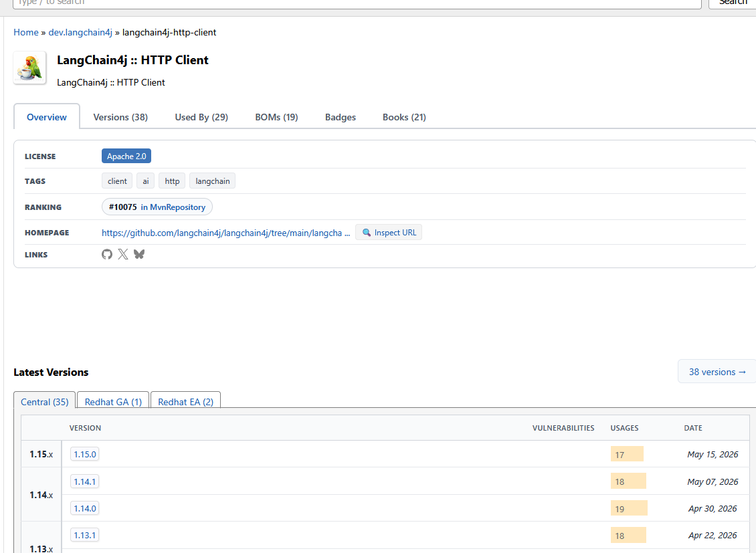Open the 38 versions arrow link
This screenshot has height=553, width=756.
[717, 372]
